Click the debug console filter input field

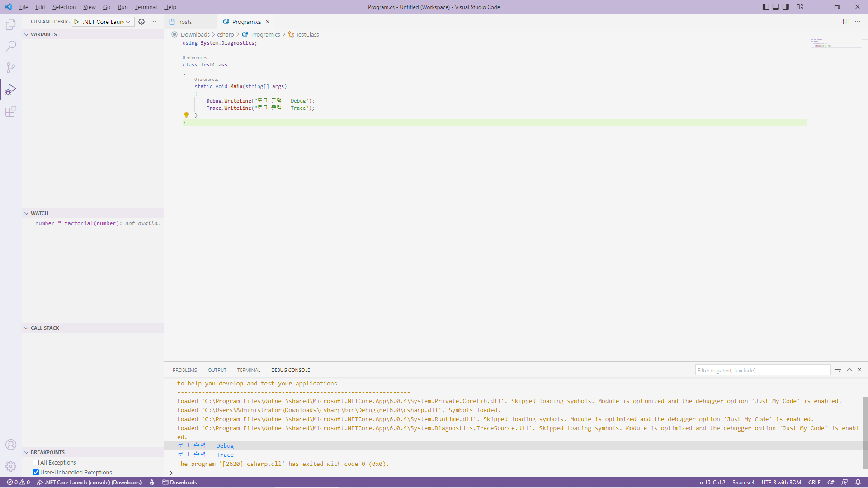point(762,370)
